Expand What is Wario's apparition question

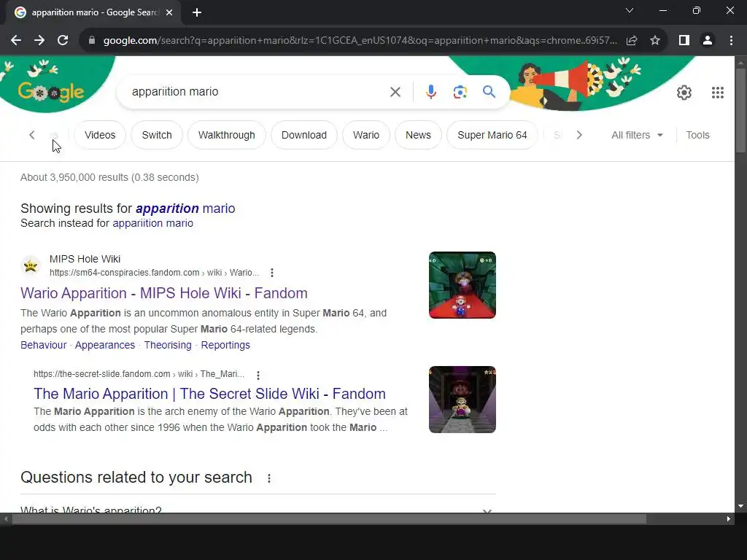(x=258, y=510)
